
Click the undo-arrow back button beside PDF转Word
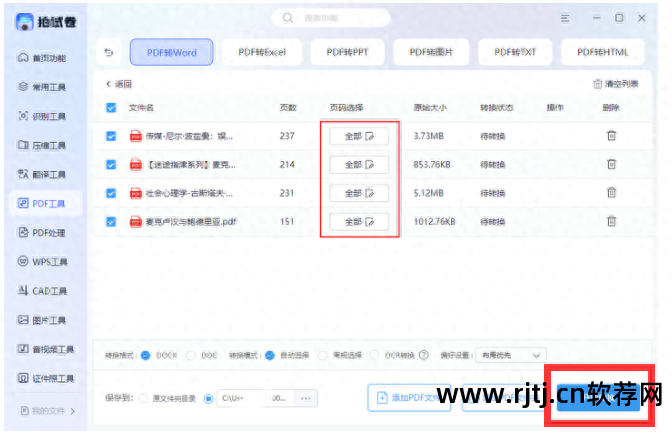(109, 52)
